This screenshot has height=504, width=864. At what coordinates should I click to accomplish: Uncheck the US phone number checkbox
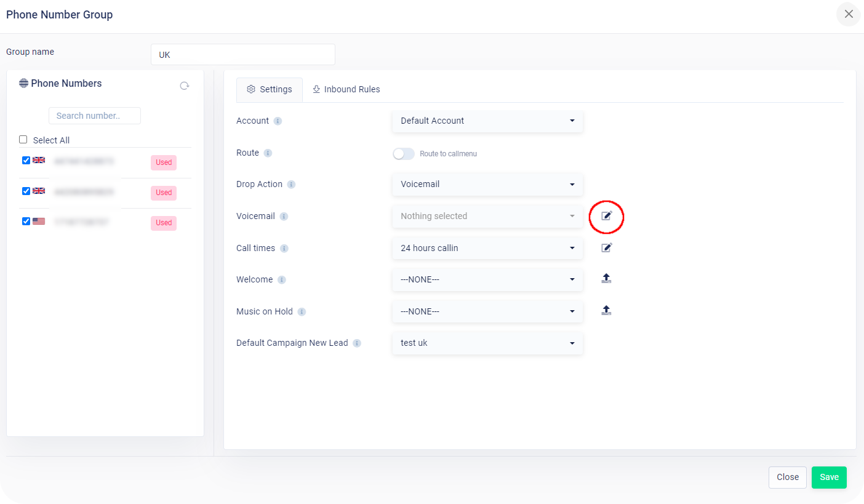[26, 221]
